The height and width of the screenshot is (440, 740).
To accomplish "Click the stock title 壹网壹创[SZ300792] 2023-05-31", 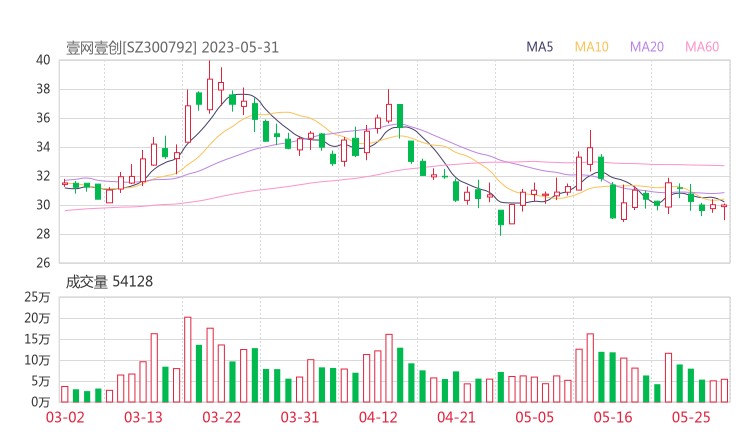I will (x=172, y=48).
